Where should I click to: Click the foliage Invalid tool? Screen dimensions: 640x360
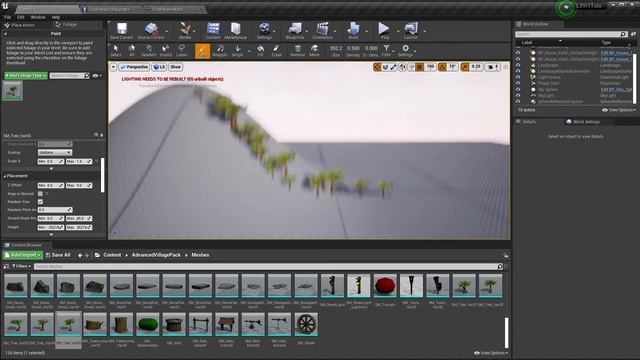coord(166,51)
